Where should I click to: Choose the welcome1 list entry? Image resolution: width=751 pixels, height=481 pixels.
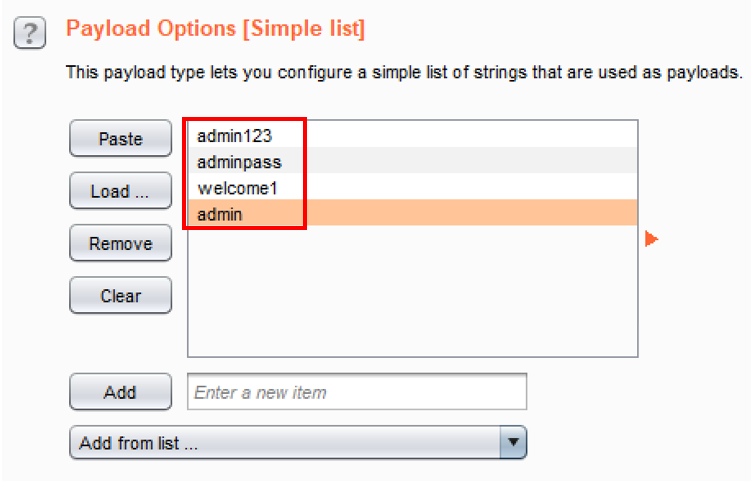click(236, 187)
